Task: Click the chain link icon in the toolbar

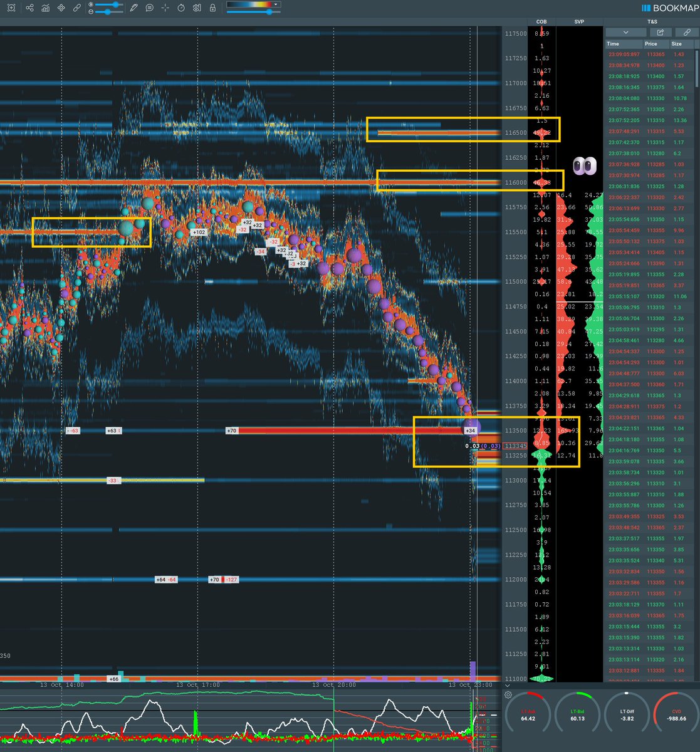Action: (x=76, y=7)
